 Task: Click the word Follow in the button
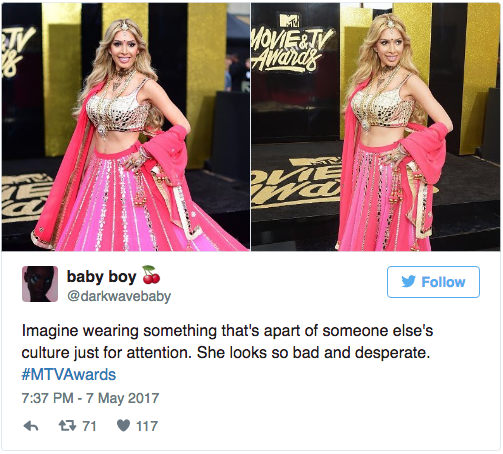coord(443,282)
